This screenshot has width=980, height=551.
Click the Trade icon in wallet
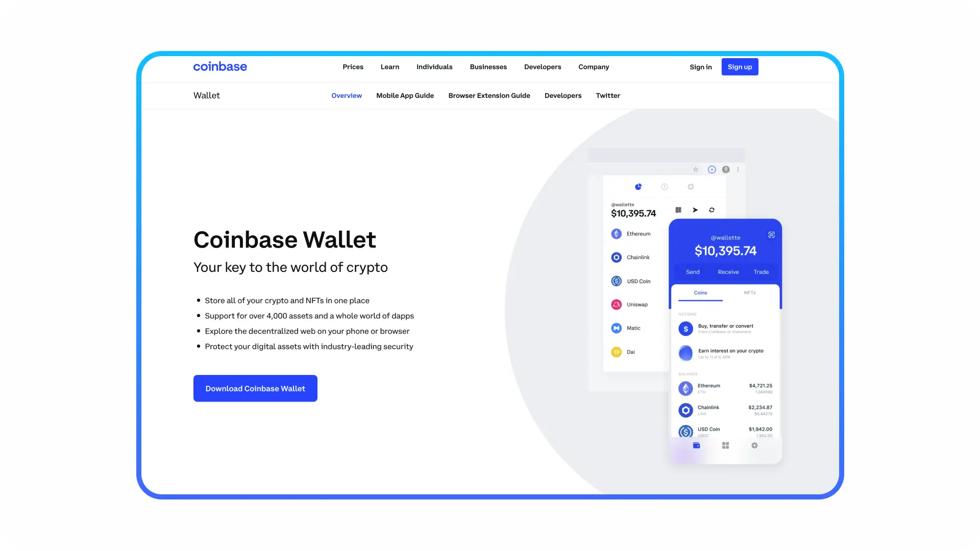761,272
